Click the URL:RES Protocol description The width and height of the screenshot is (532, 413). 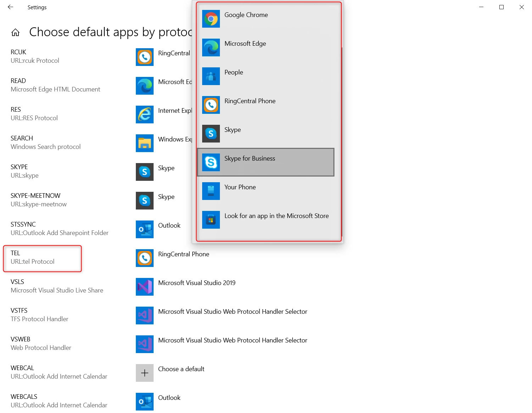coord(34,118)
